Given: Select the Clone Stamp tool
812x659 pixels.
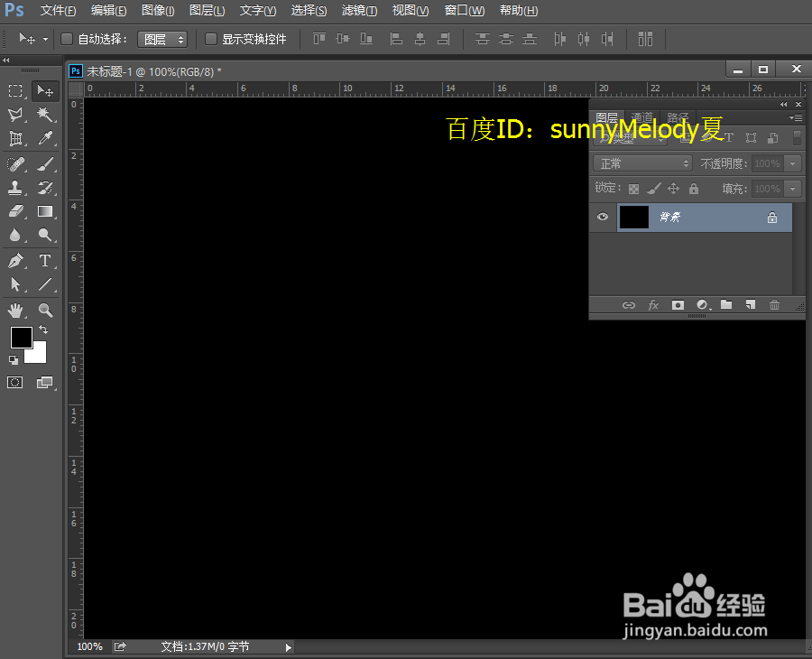Looking at the screenshot, I should pos(15,188).
